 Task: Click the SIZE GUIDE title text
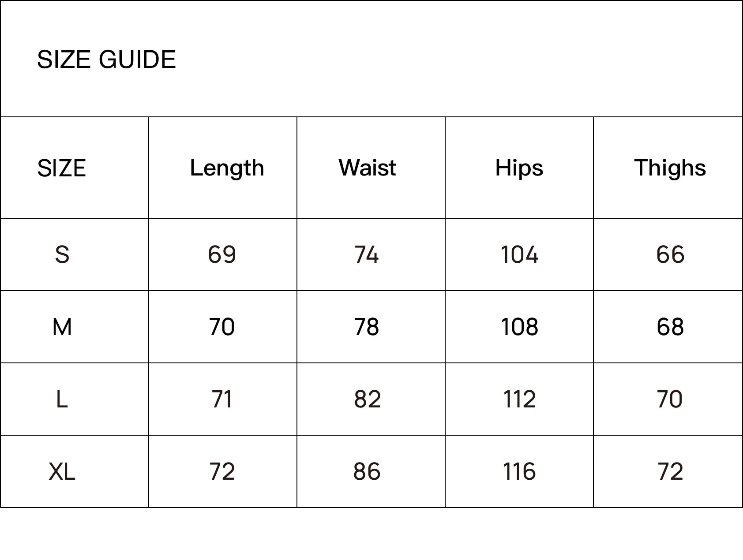(106, 60)
